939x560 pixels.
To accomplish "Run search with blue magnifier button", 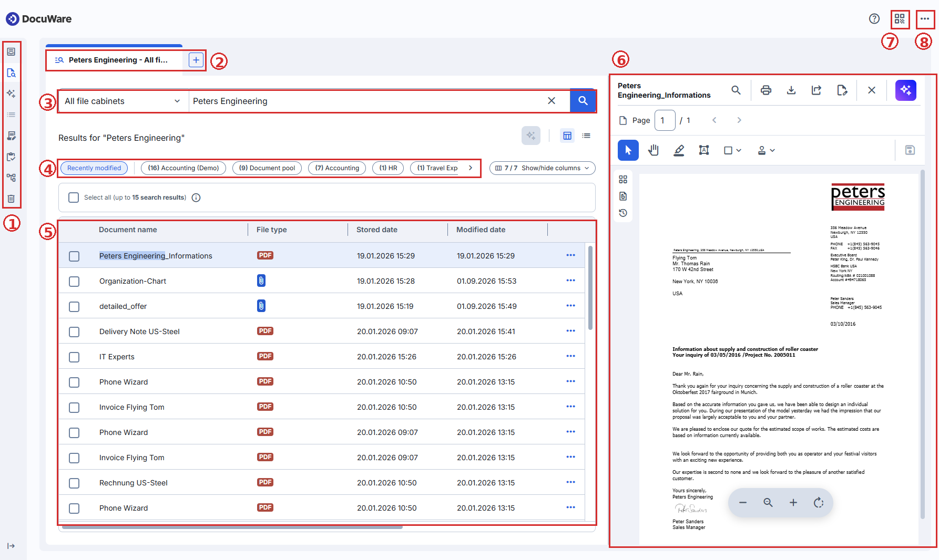I will click(x=583, y=101).
